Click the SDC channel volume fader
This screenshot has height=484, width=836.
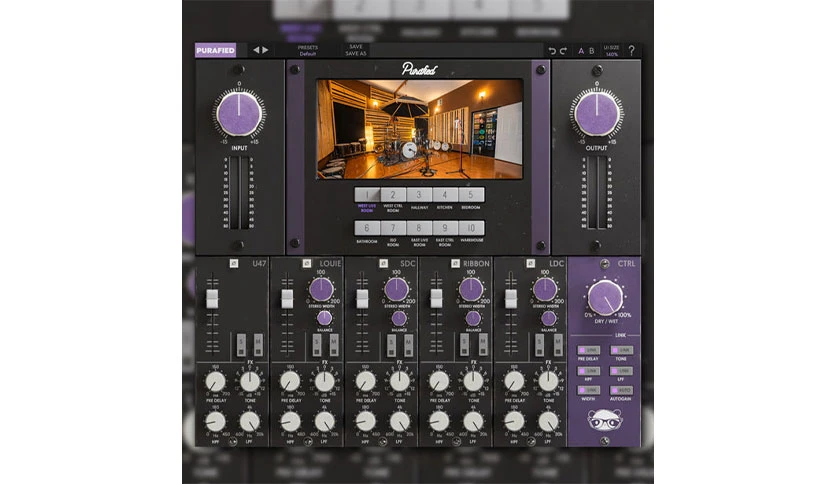coord(362,299)
